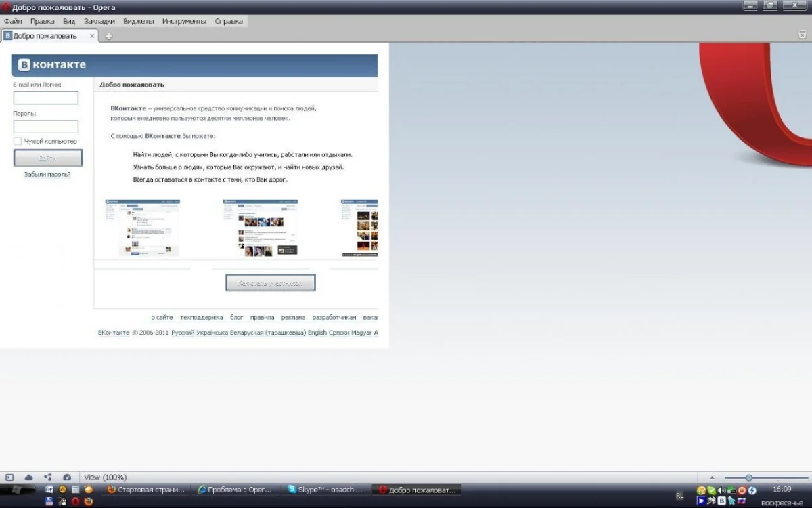Click the View (100%) status text

pos(105,478)
